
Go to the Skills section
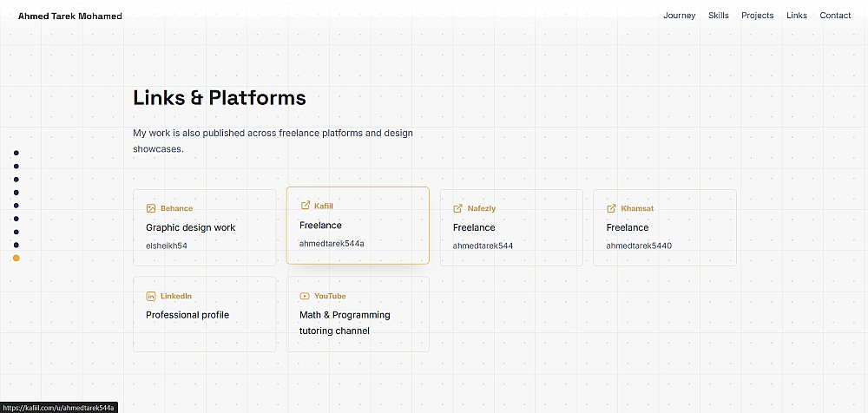pos(719,16)
